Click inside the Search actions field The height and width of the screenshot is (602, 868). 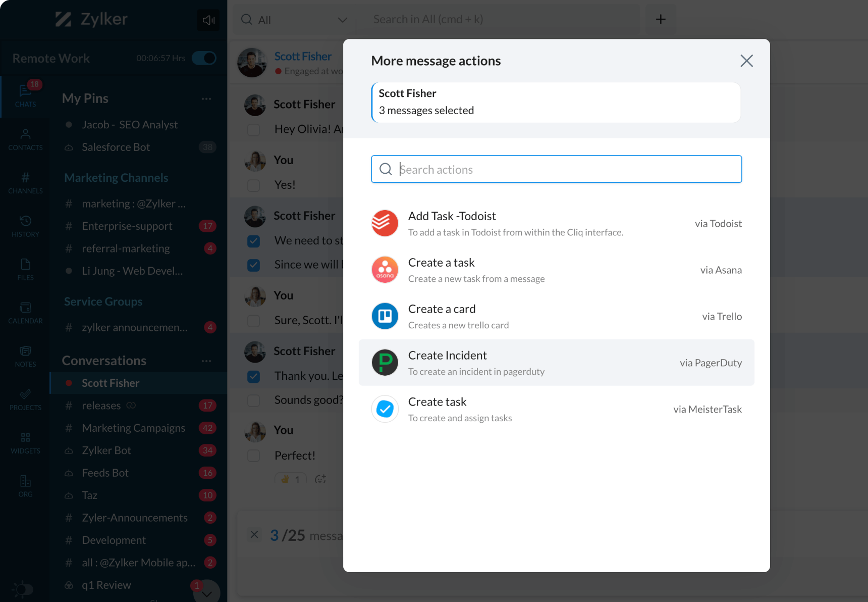[x=555, y=169]
